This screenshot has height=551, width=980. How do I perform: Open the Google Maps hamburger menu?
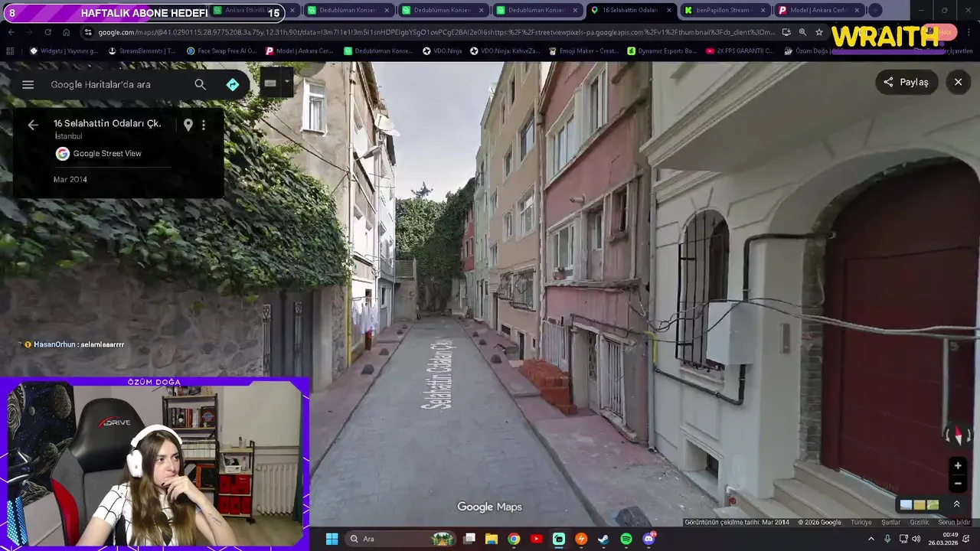tap(28, 85)
